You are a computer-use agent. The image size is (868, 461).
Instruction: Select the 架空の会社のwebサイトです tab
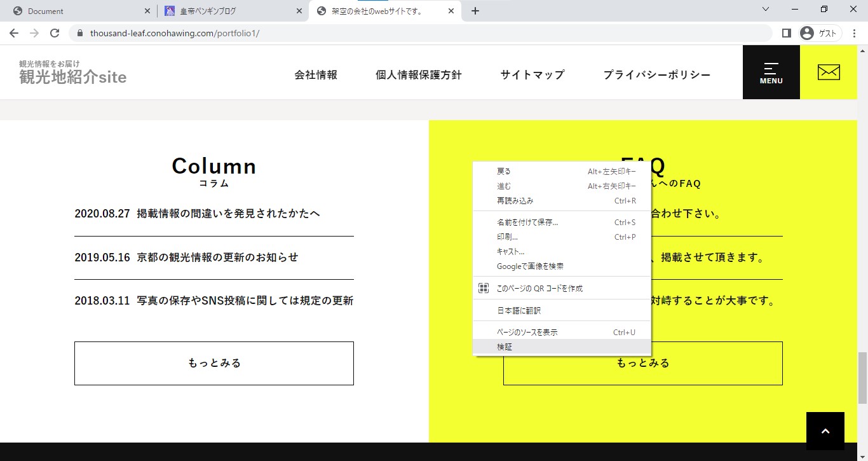tap(385, 11)
